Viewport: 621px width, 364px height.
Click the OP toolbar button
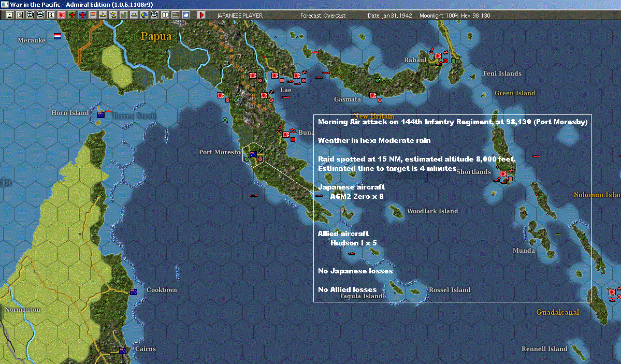pyautogui.click(x=165, y=15)
